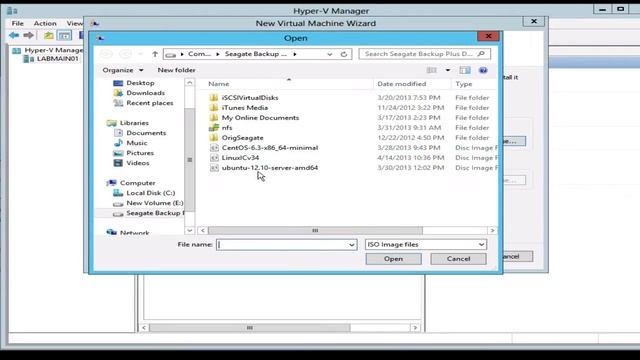The height and width of the screenshot is (360, 640).
Task: Select Hyper-V Manager root tree node
Action: (x=53, y=50)
